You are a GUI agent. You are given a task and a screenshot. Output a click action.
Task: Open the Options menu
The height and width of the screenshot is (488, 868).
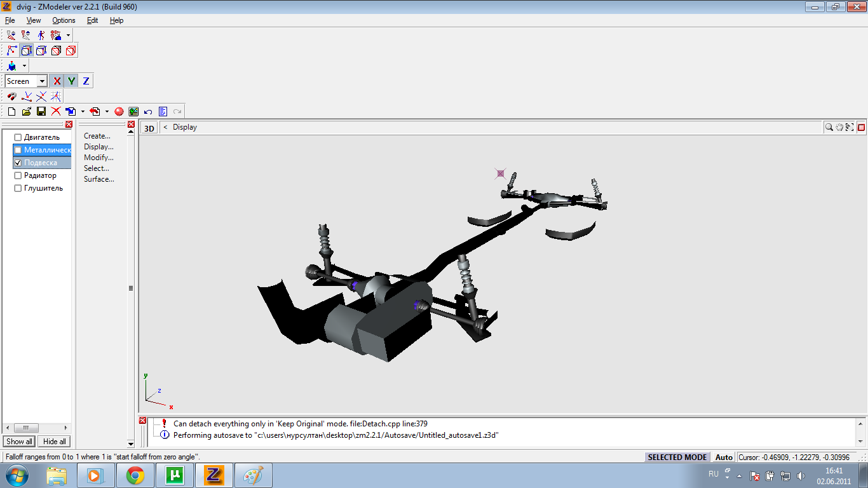pos(64,20)
